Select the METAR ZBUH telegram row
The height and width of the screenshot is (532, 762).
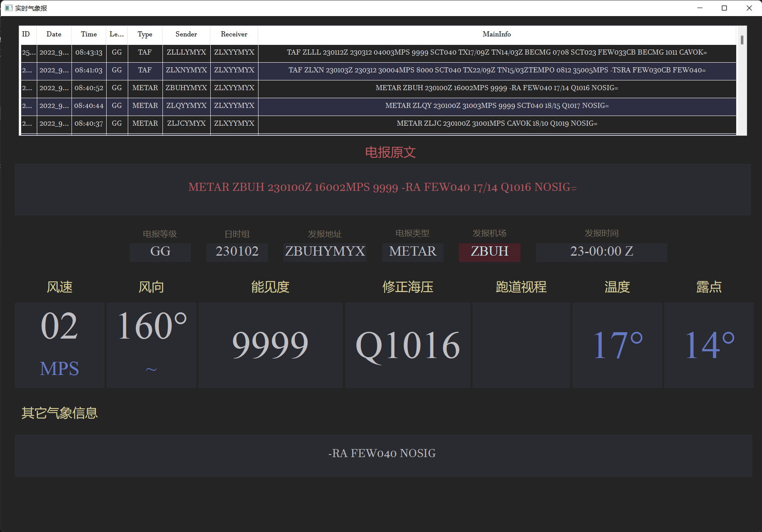click(381, 88)
